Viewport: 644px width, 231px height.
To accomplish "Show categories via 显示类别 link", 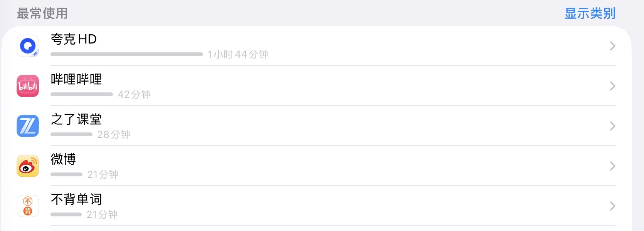I will click(590, 13).
